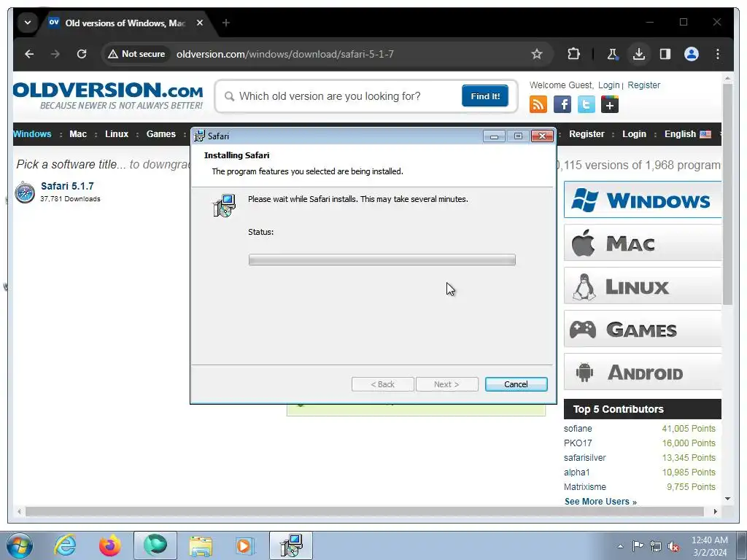Open the Mac nav menu item
This screenshot has height=560, width=747.
click(x=78, y=134)
